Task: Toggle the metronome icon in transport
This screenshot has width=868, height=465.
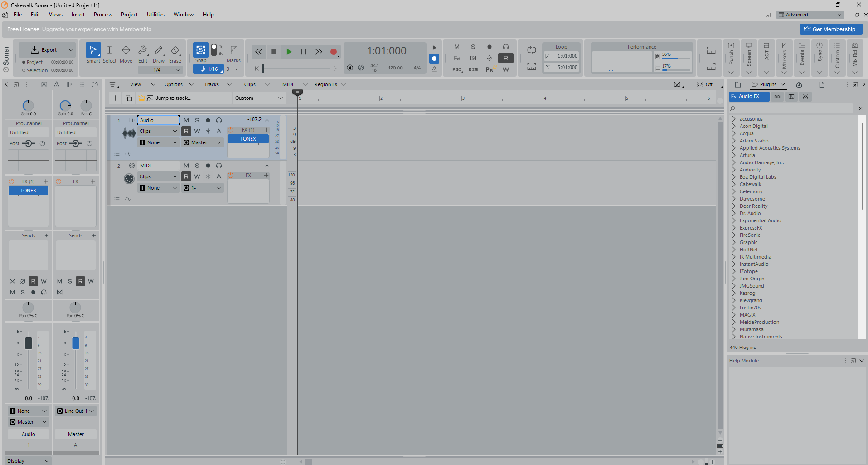Action: tap(434, 69)
